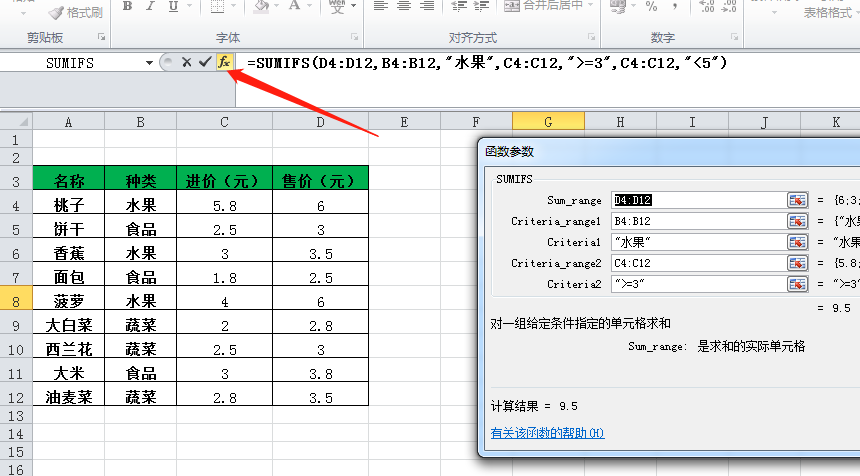Click Criteria1 range selector icon

(797, 242)
